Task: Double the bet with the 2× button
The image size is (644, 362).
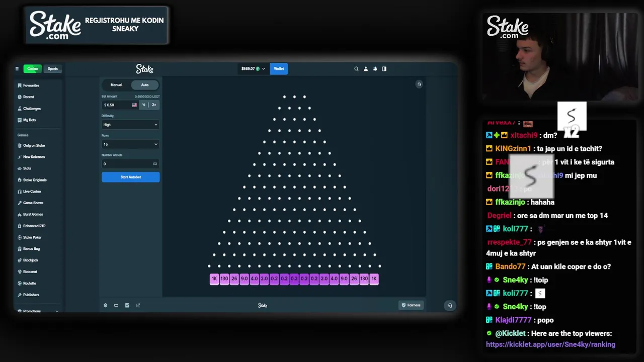Action: click(x=154, y=105)
